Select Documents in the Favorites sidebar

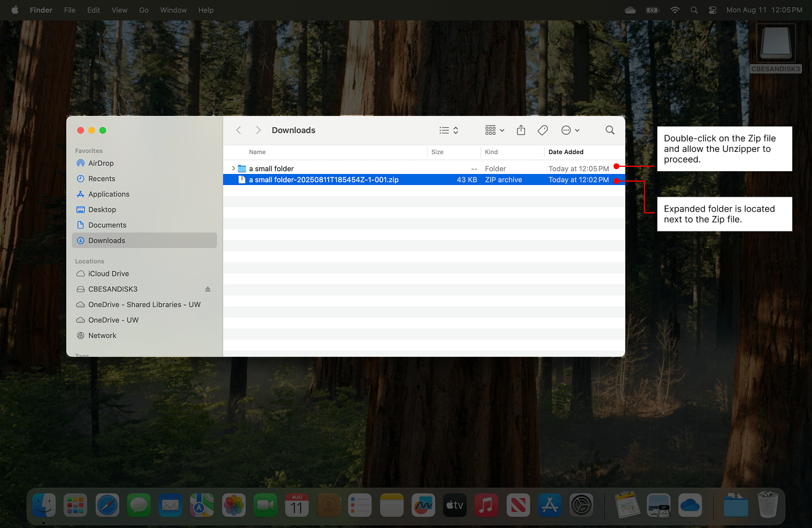coord(107,225)
